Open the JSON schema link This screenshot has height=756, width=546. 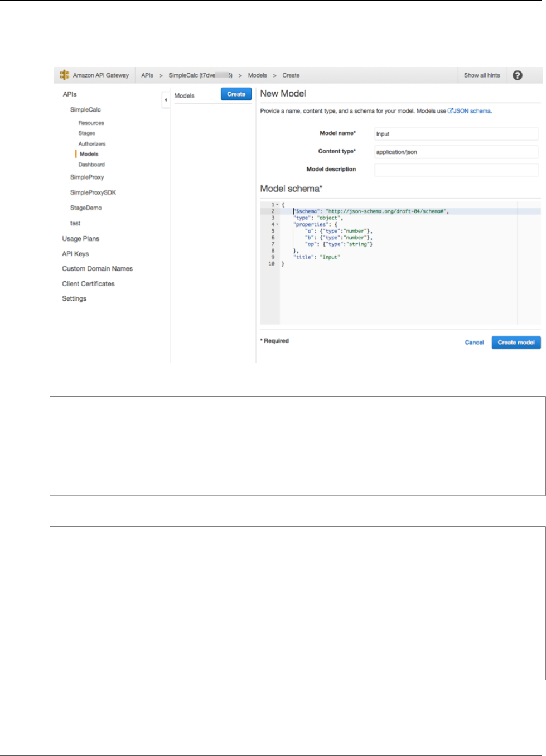click(x=469, y=111)
